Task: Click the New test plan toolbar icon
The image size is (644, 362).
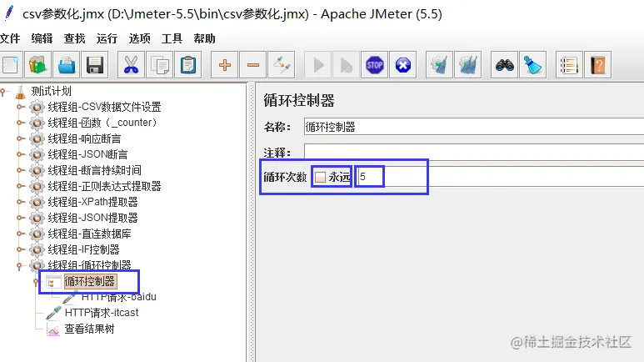Action: pyautogui.click(x=10, y=65)
